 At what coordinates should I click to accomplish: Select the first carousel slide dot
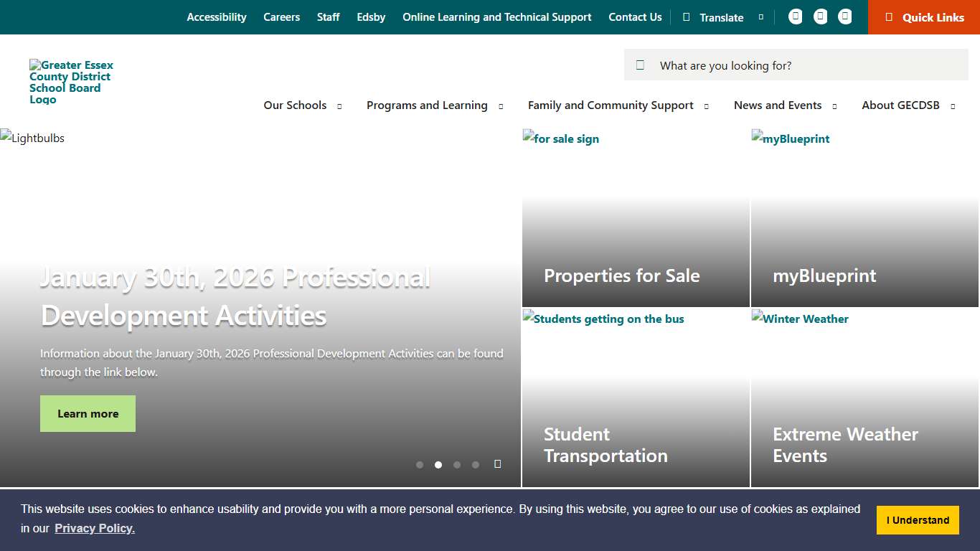coord(420,465)
